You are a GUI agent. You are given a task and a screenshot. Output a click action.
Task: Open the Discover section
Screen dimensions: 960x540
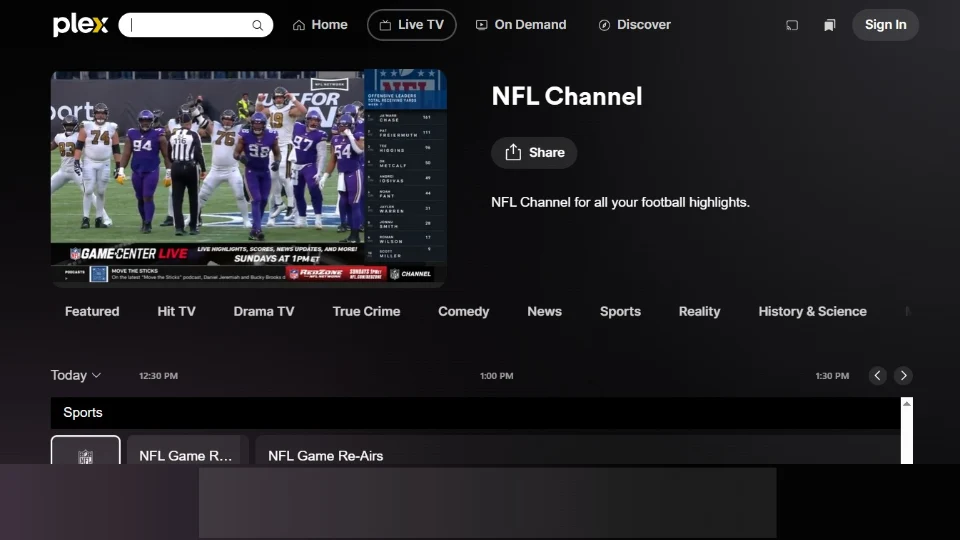point(634,25)
